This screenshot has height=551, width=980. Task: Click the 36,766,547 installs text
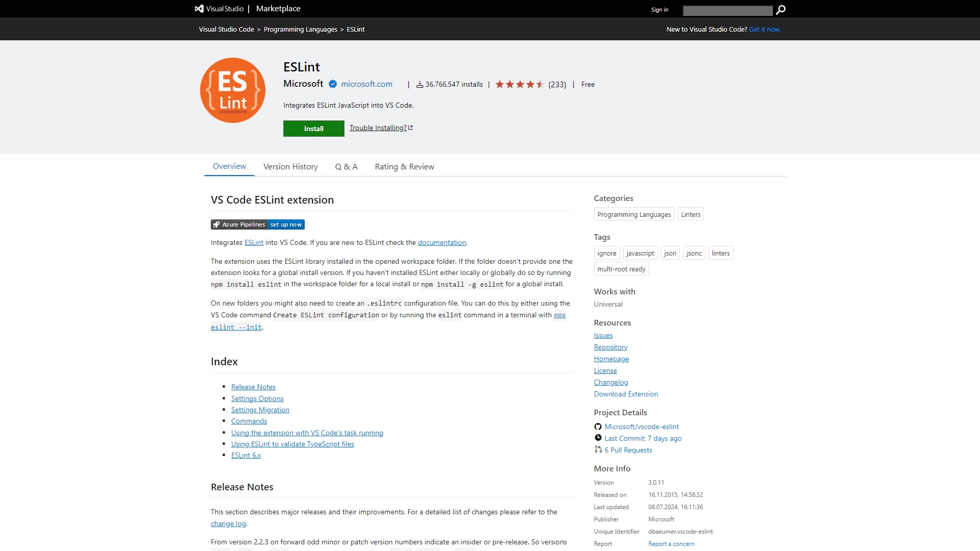pos(454,84)
